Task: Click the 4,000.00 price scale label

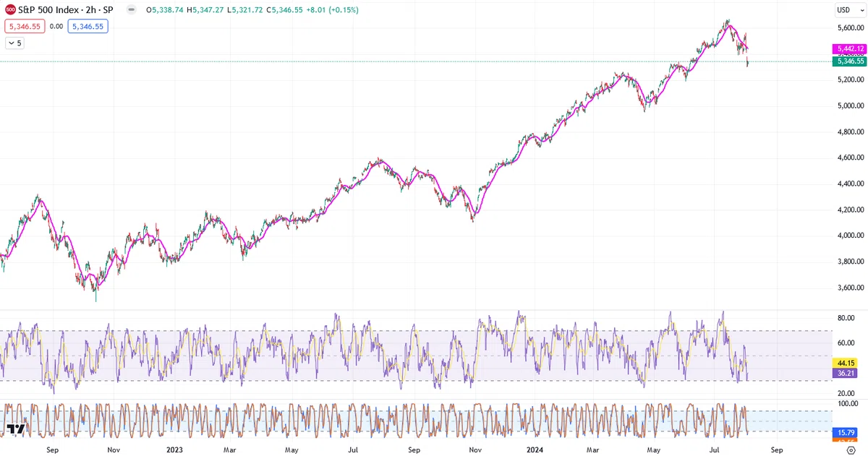Action: pyautogui.click(x=851, y=236)
